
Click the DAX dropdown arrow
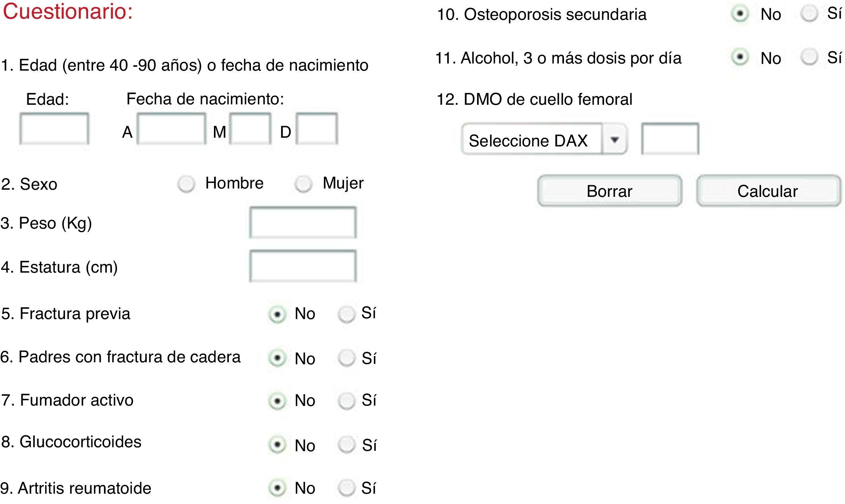tap(615, 140)
